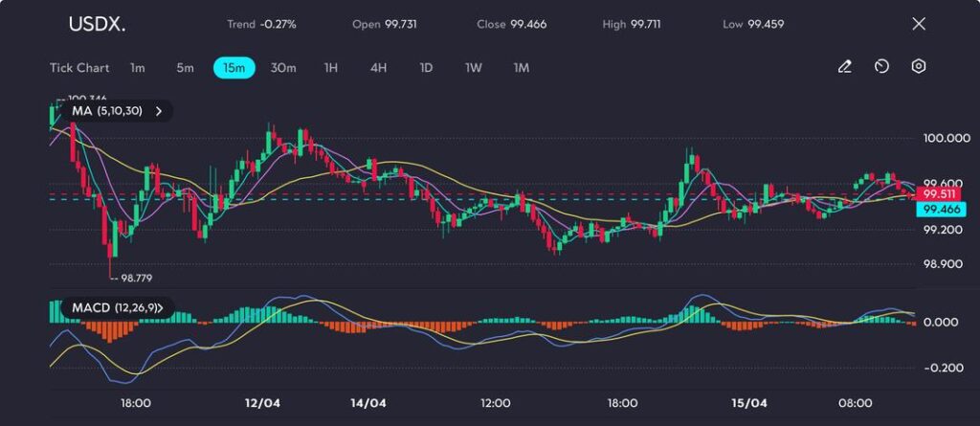
Task: Select the 1M monthly timeframe
Action: click(x=521, y=68)
